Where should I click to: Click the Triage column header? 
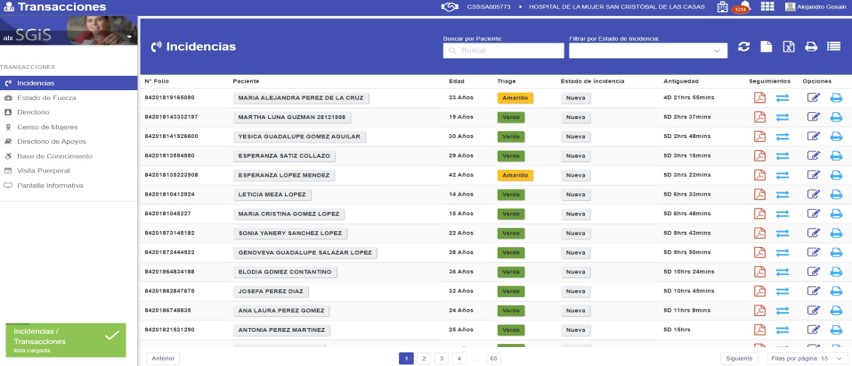click(506, 81)
